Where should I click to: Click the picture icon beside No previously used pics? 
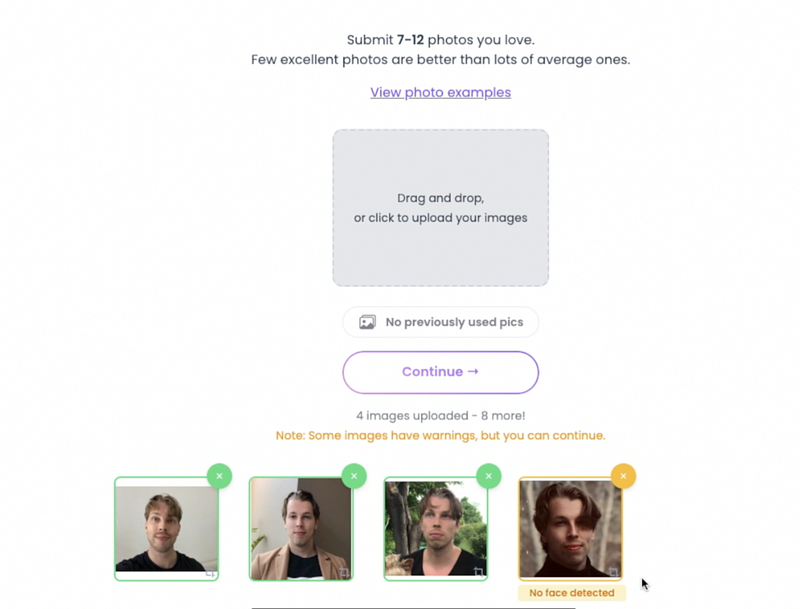pos(367,322)
